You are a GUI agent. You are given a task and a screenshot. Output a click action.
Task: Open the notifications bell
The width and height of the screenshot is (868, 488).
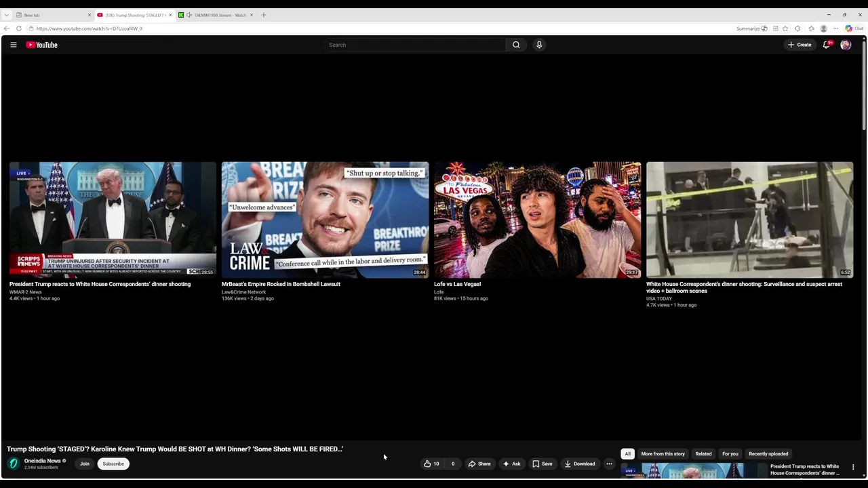827,45
